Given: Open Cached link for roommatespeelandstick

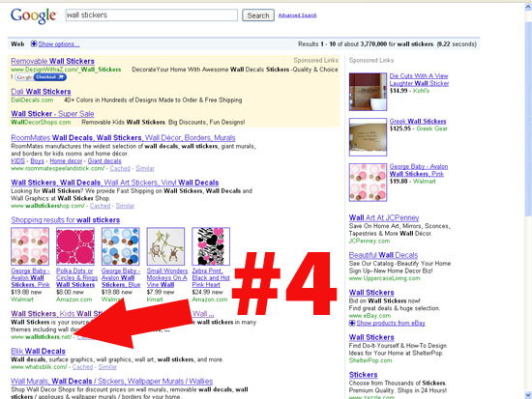Looking at the screenshot, I should (120, 168).
